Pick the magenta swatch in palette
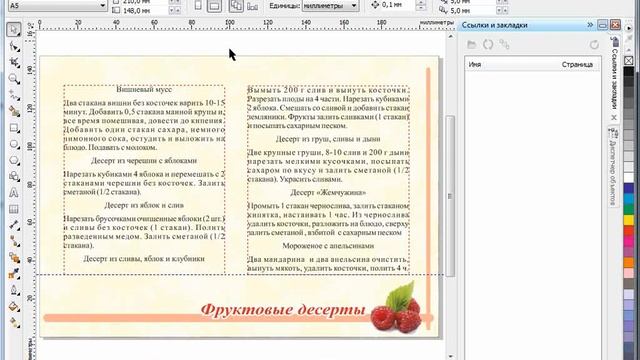640x360 pixels. [629, 241]
